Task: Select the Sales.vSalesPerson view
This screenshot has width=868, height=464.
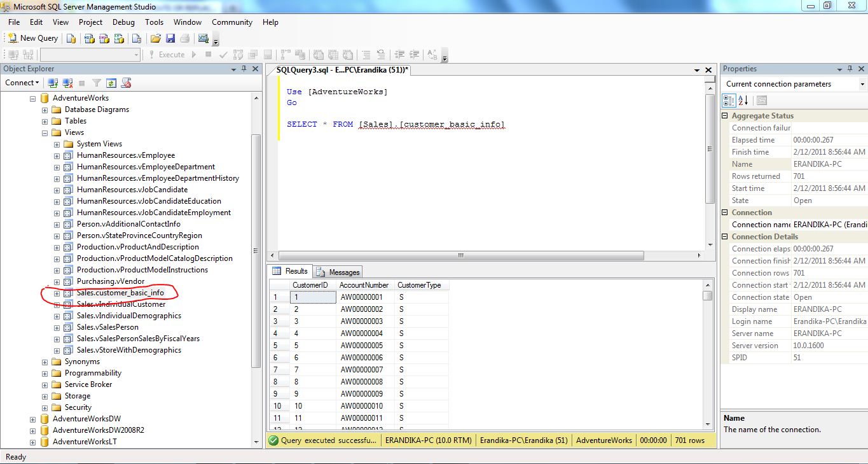Action: click(x=107, y=327)
